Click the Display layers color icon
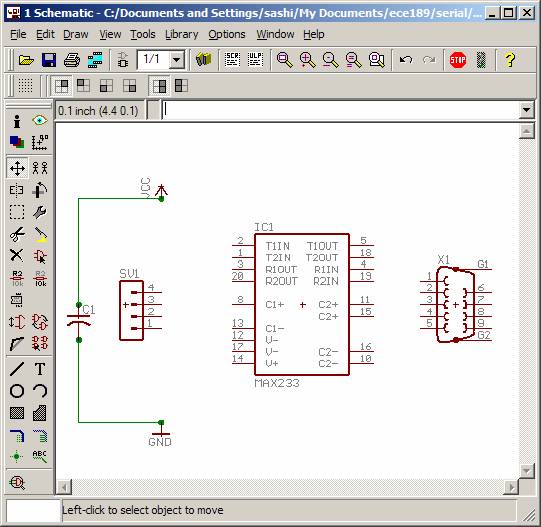Image resolution: width=541 pixels, height=527 pixels. click(x=17, y=142)
